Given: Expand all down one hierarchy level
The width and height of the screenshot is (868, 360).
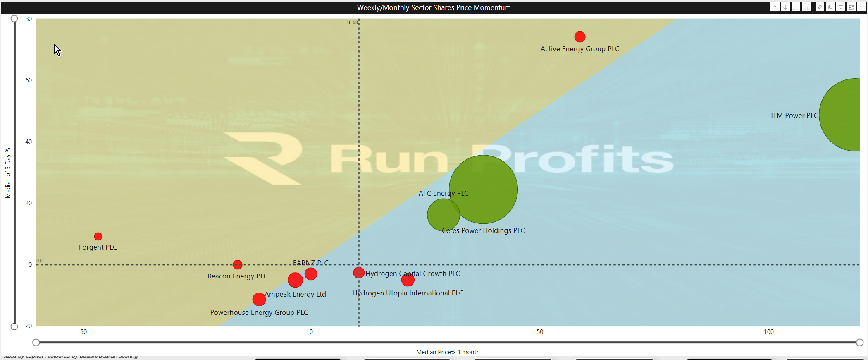Looking at the screenshot, I should (x=806, y=7).
